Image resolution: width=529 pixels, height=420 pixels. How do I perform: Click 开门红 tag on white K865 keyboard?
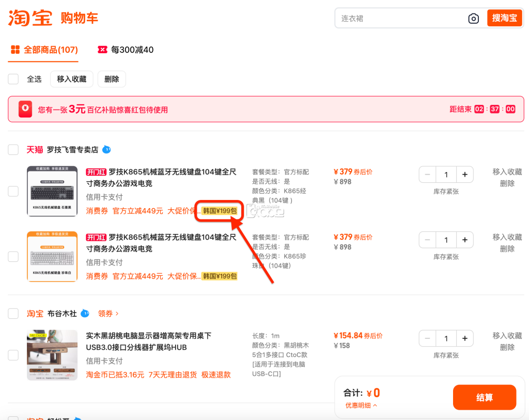[x=96, y=238]
